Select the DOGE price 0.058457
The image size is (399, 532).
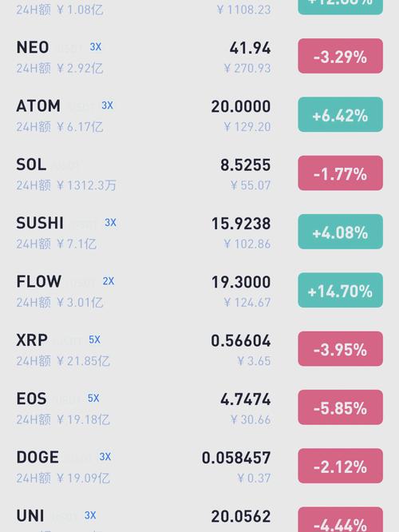tap(236, 458)
